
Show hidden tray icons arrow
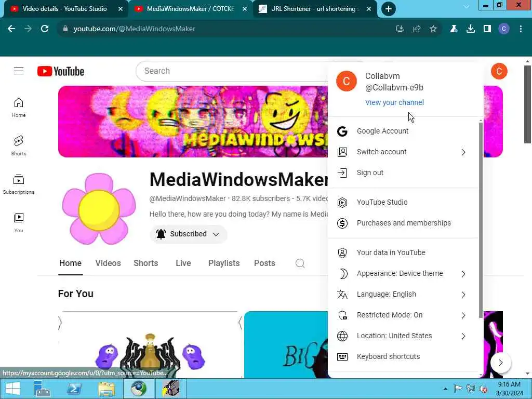[x=445, y=389]
